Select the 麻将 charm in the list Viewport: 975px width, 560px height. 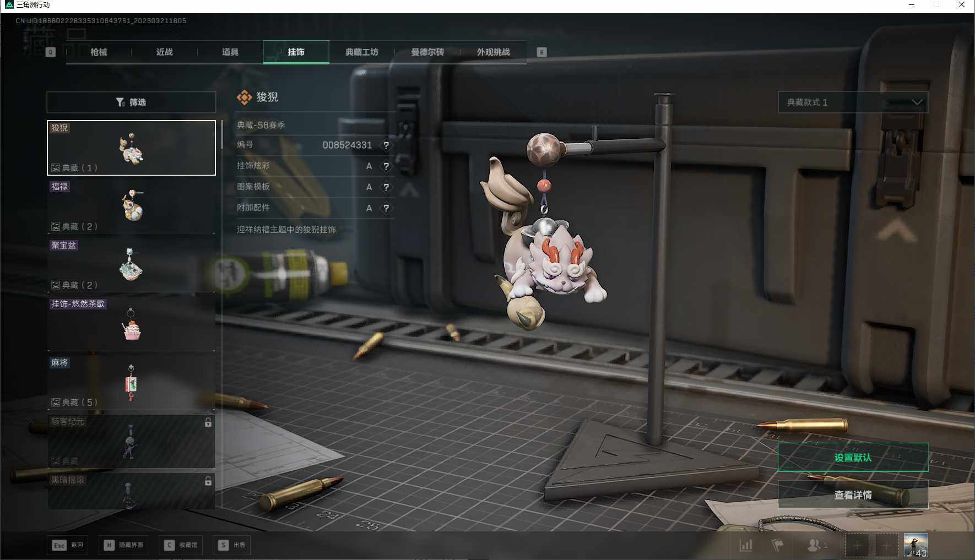(x=131, y=383)
